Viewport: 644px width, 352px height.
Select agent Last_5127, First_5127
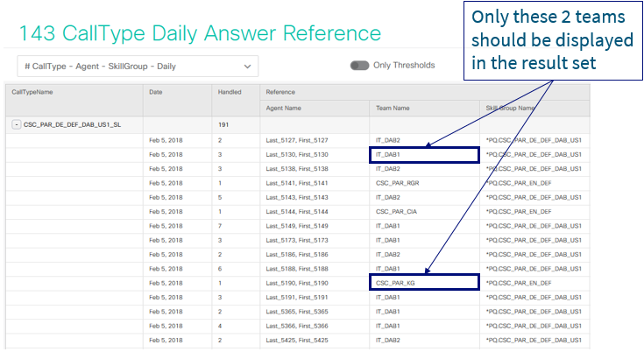(297, 140)
